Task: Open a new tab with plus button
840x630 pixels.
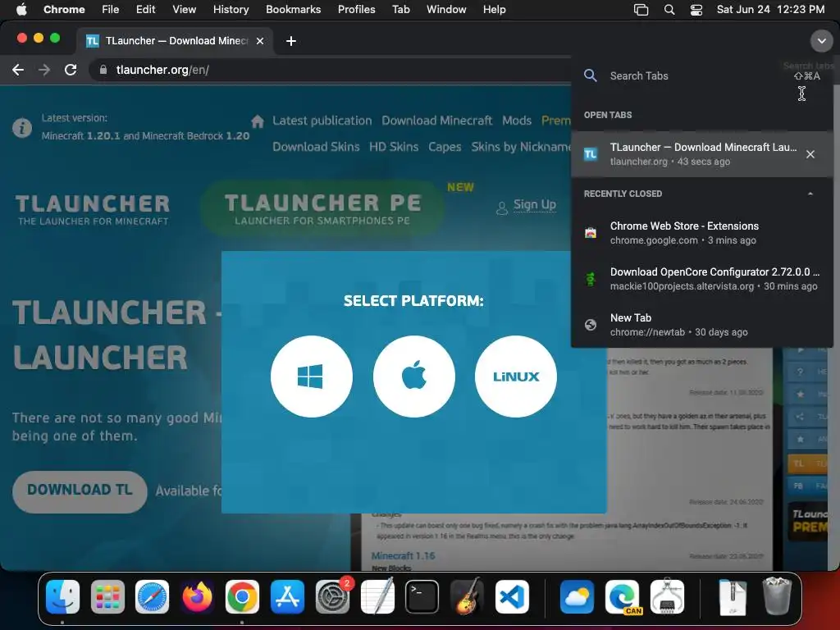Action: coord(291,41)
